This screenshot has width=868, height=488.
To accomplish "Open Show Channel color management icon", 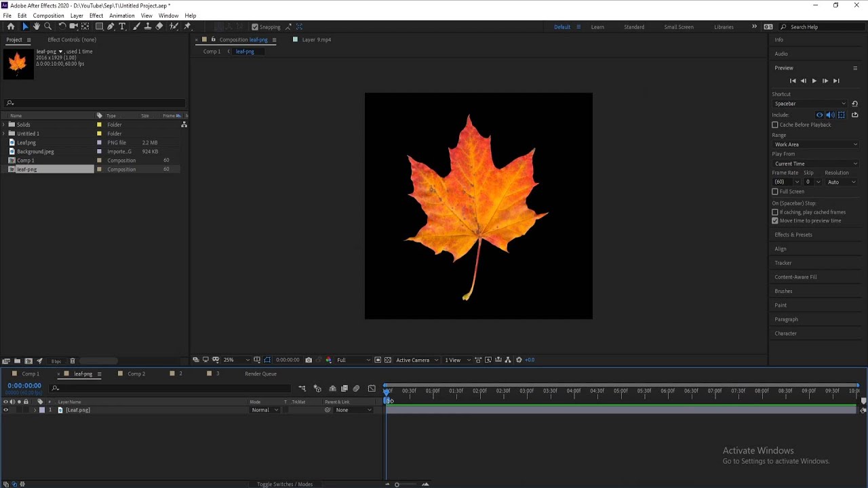I will tap(328, 360).
